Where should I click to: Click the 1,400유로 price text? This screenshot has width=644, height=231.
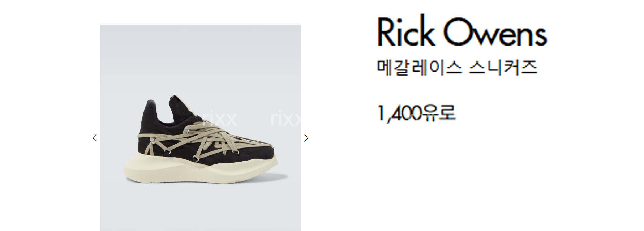coord(416,113)
